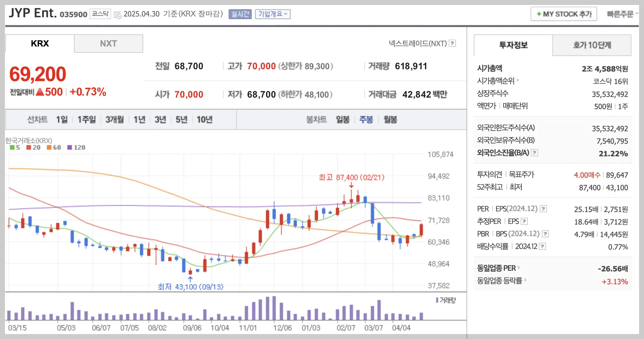Click the orange 60-period moving average swatch
Screen dimensions: 644x339
[49, 147]
